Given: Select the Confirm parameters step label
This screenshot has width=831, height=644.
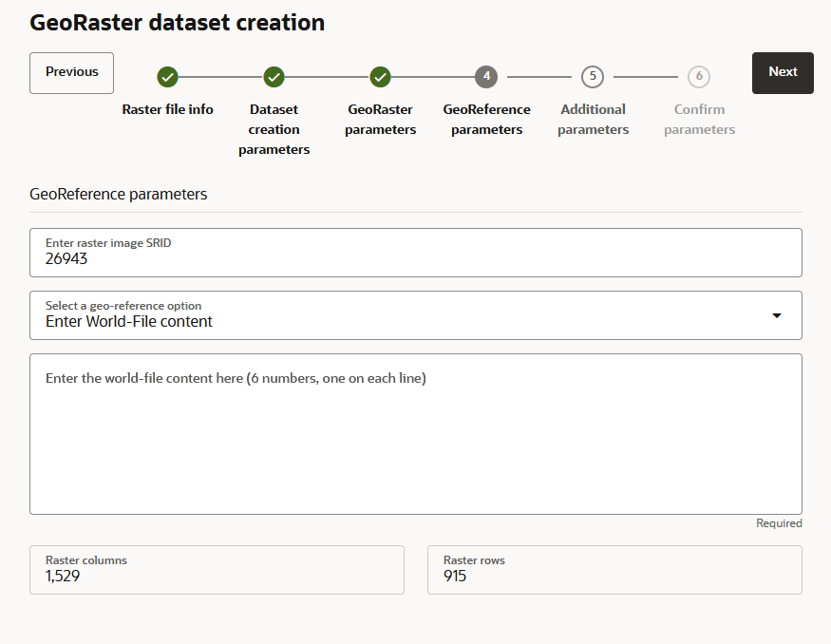Looking at the screenshot, I should [699, 119].
